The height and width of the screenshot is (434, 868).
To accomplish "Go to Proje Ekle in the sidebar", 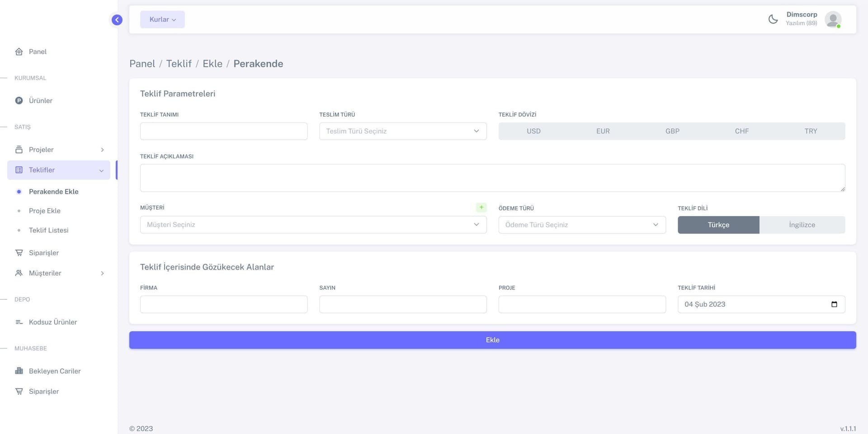I will (x=44, y=211).
